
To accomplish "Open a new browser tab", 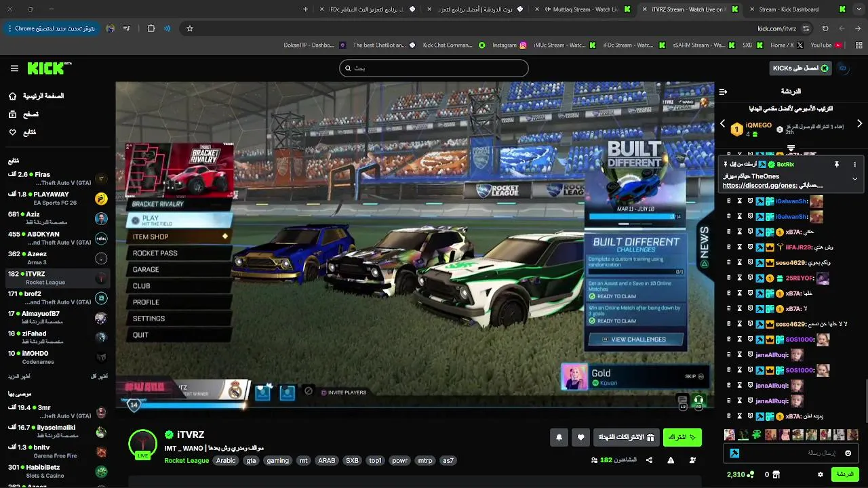I will coord(305,9).
